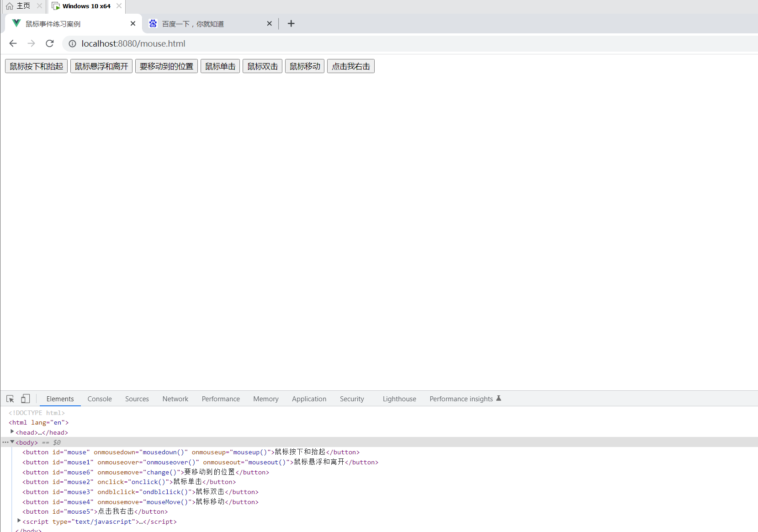
Task: Switch to 百度一下，你就知道 browser tab
Action: [x=210, y=24]
